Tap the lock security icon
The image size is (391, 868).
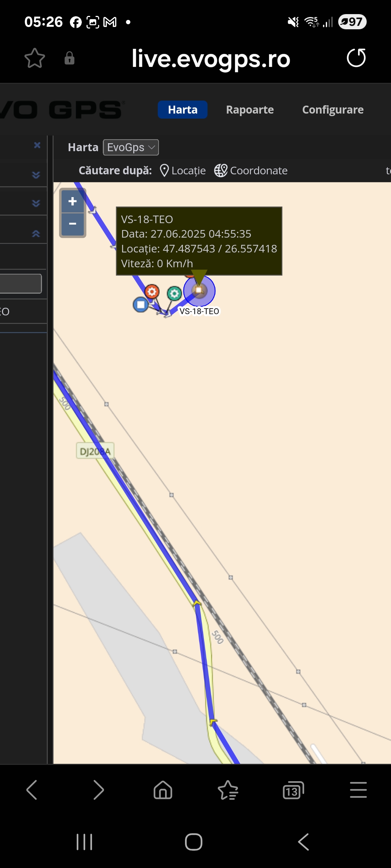pos(70,58)
